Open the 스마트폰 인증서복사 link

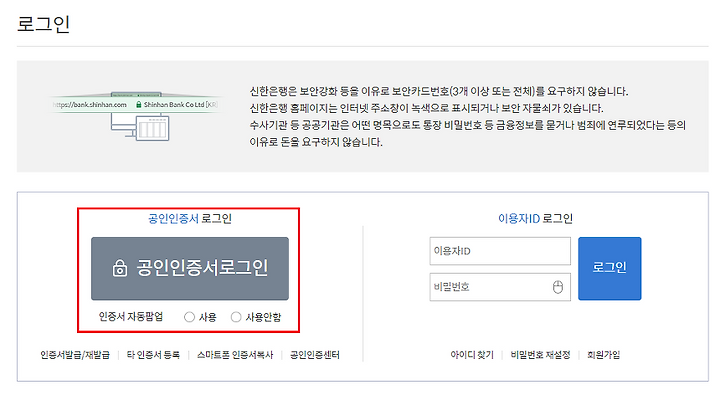point(235,355)
